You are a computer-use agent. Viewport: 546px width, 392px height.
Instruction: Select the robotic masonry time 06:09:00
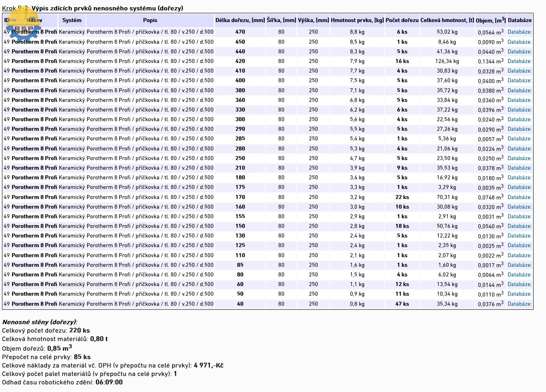109,382
